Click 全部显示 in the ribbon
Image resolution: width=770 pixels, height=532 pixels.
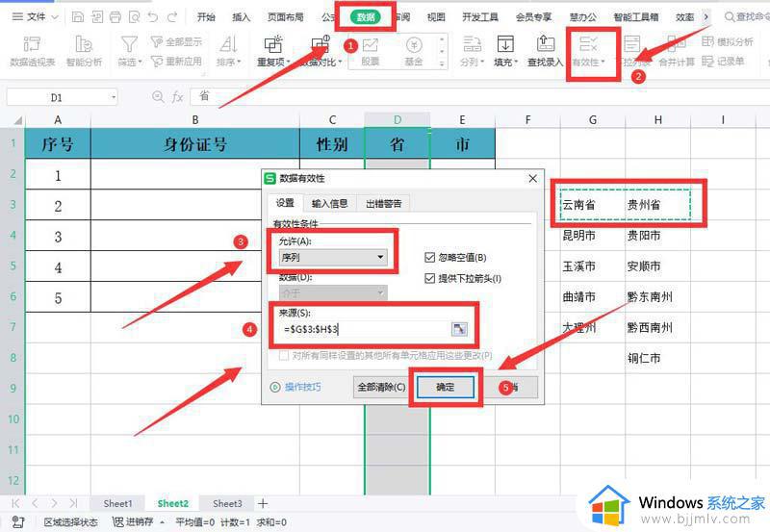coord(176,42)
